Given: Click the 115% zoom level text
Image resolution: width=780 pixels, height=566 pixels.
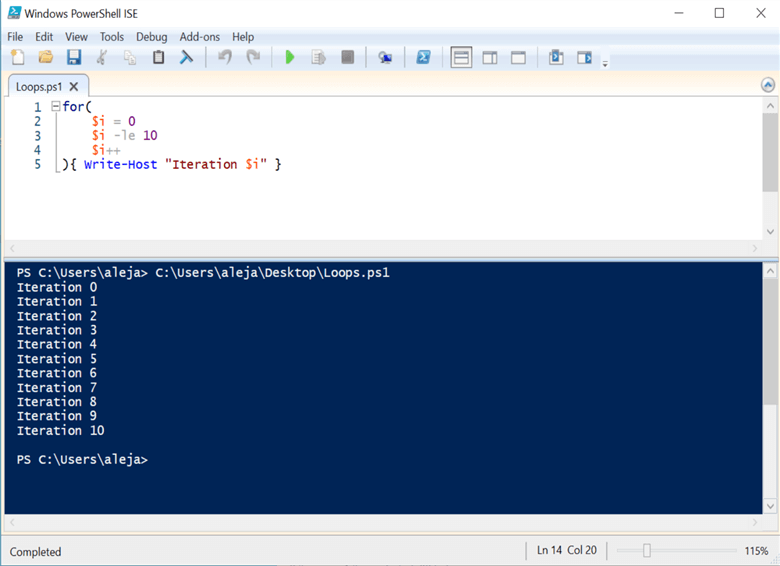Looking at the screenshot, I should [x=756, y=551].
